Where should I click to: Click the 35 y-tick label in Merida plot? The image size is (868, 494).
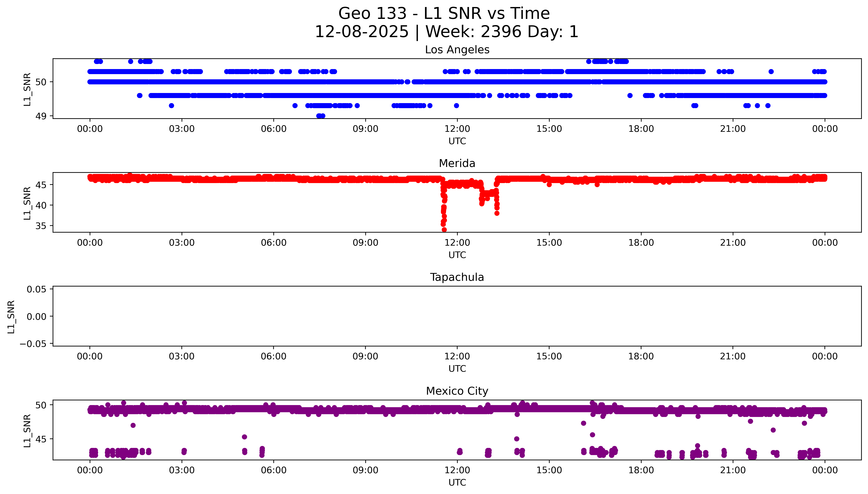point(41,226)
